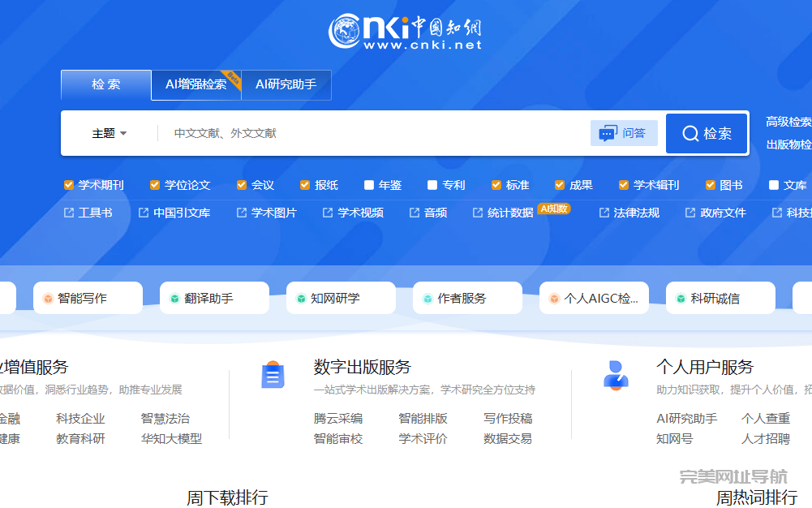Screen dimensions: 812x508
Task: Click the green cube icon beside 科研诚信
Action: [681, 299]
